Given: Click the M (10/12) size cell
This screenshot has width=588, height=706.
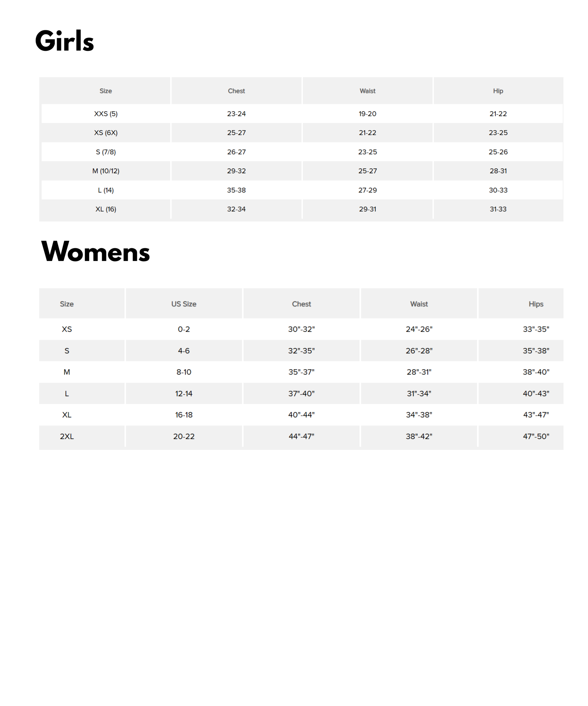Looking at the screenshot, I should pos(106,171).
